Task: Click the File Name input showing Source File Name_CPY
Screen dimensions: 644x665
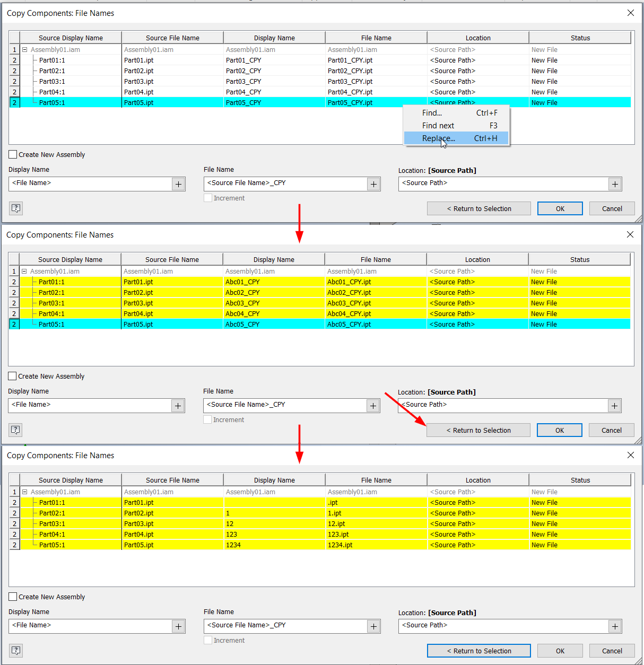Action: coord(286,183)
